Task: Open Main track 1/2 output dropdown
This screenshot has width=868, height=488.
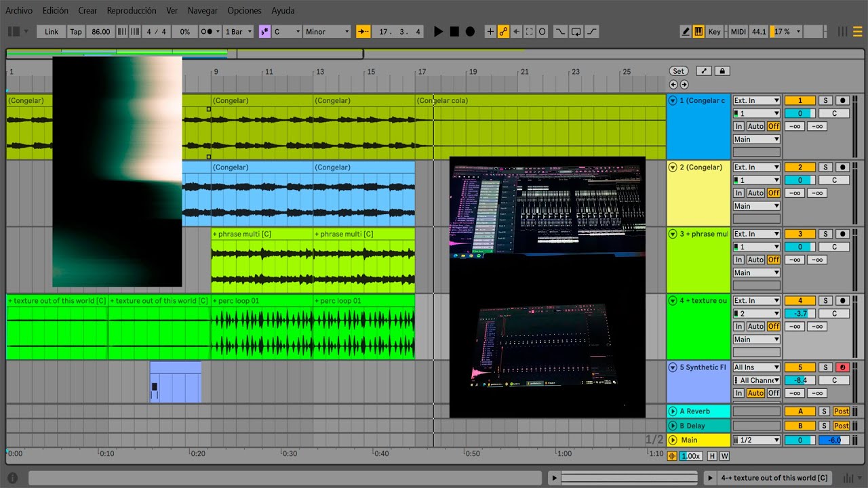Action: 757,440
